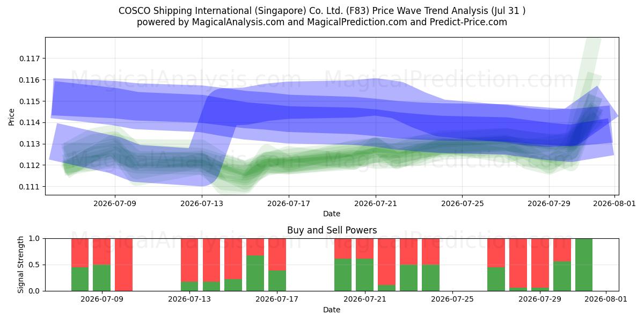Image resolution: width=644 pixels, height=322 pixels.
Task: Click 2026-07-25 on the price chart axis
Action: pos(462,204)
